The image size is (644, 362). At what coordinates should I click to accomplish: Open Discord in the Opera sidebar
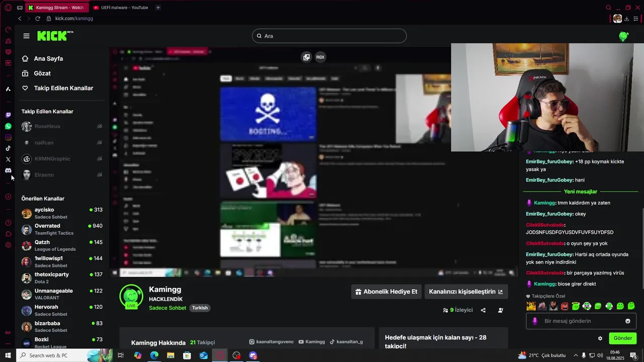pos(8,170)
